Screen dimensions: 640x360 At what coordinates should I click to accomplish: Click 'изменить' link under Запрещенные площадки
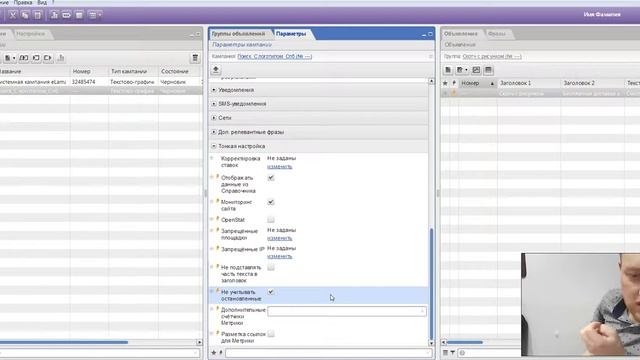[x=280, y=238]
